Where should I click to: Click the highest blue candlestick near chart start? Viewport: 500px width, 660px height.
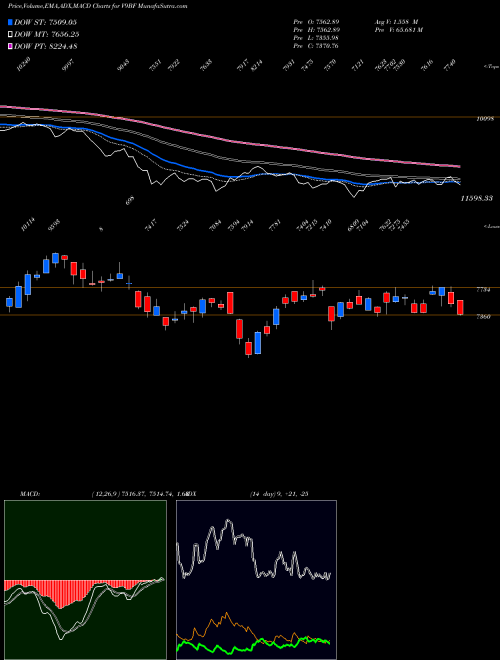click(x=55, y=258)
